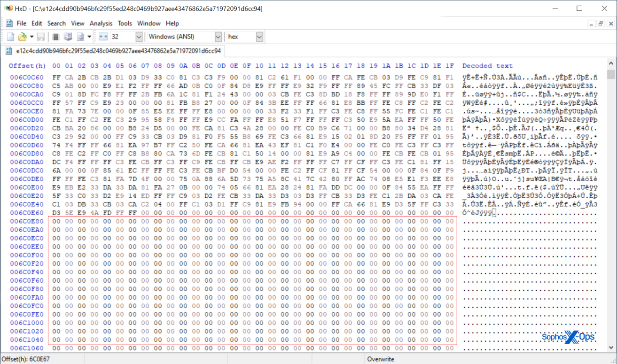The height and width of the screenshot is (364, 617).
Task: Open the Search menu
Action: [56, 23]
